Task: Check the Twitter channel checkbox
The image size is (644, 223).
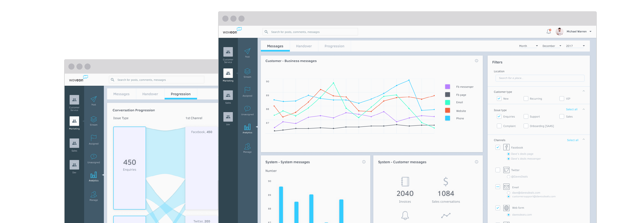Action: pos(497,170)
